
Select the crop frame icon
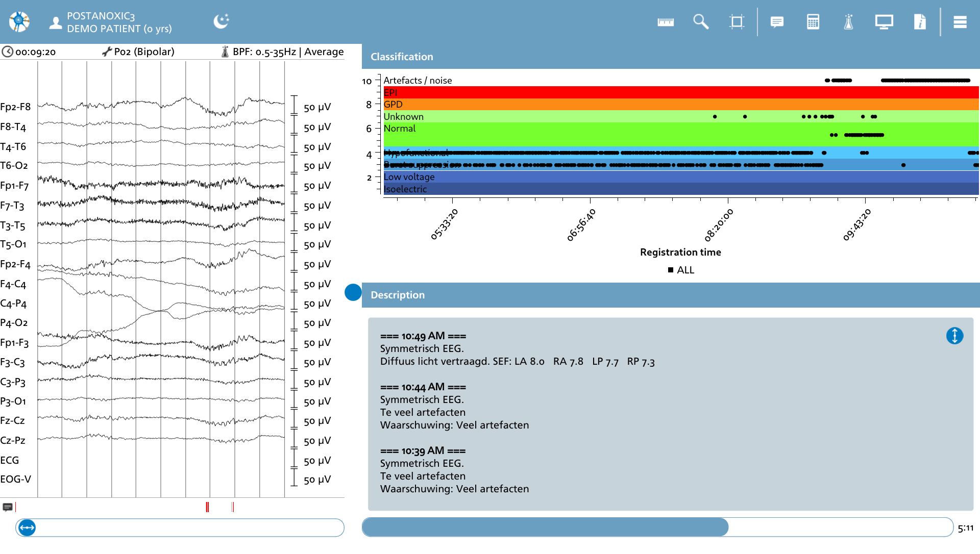tap(737, 22)
